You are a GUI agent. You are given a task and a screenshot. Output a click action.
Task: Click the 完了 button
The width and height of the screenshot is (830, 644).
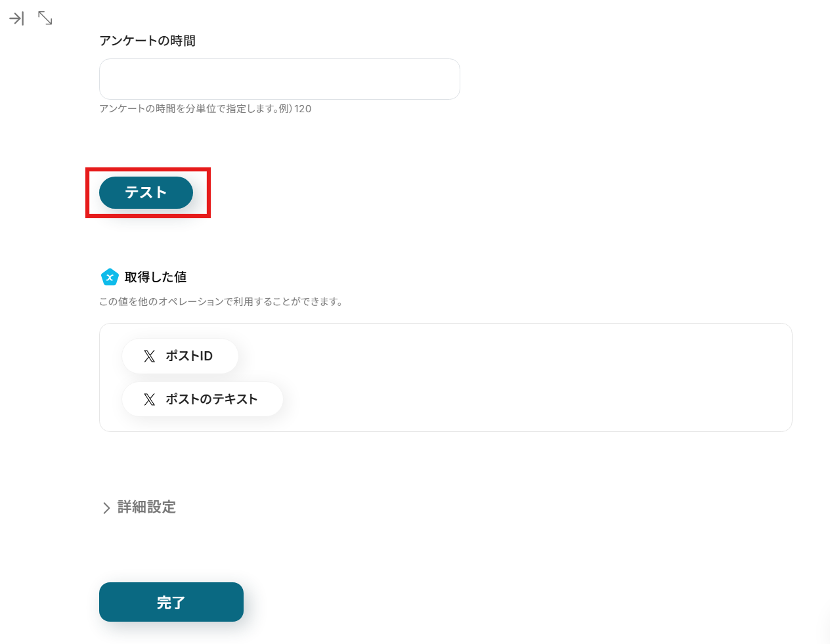pos(171,602)
